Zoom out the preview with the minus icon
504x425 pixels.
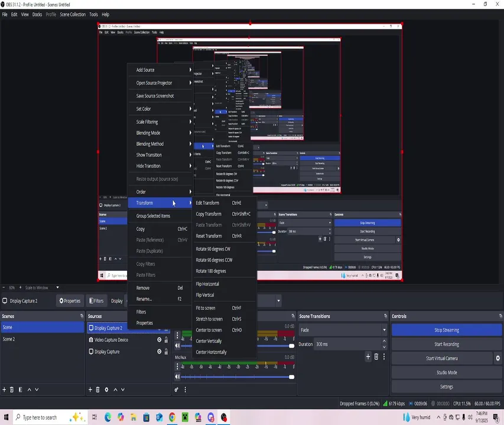pos(4,287)
